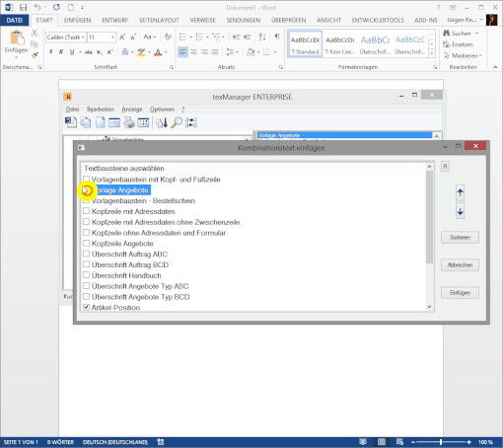Uncheck Artikel-Position checkbox
503x448 pixels.
(x=86, y=307)
